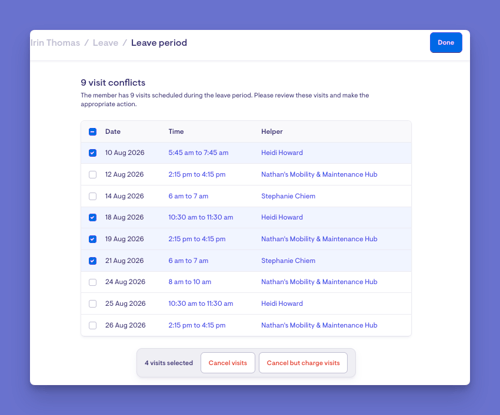Open Heidi Howard helper link on 25 Aug

pyautogui.click(x=282, y=304)
